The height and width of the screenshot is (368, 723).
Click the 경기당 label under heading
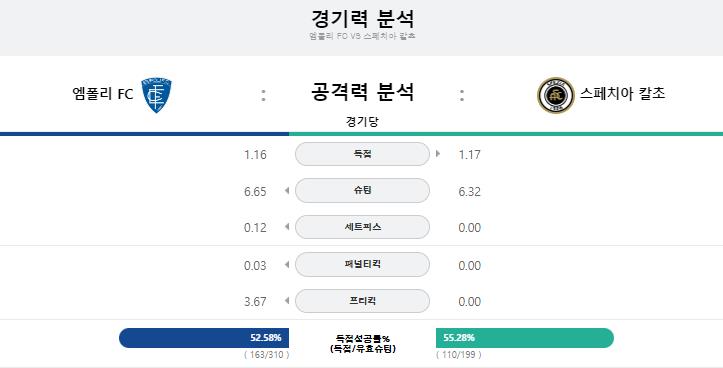click(x=362, y=122)
